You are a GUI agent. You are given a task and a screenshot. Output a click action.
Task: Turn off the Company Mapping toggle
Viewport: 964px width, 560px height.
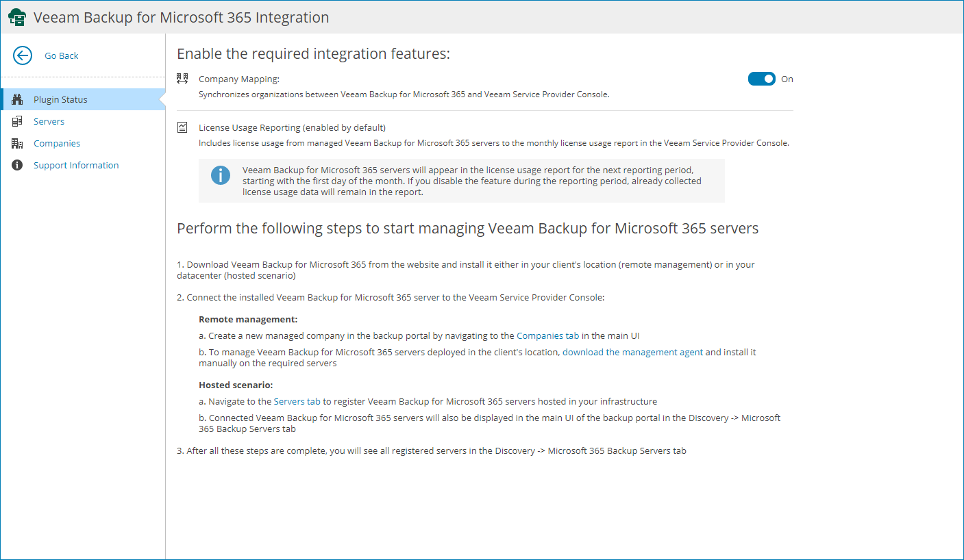(x=762, y=79)
